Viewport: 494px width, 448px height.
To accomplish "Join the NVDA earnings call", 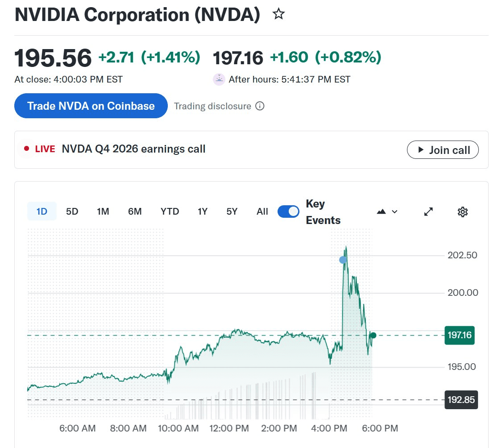I will [443, 150].
